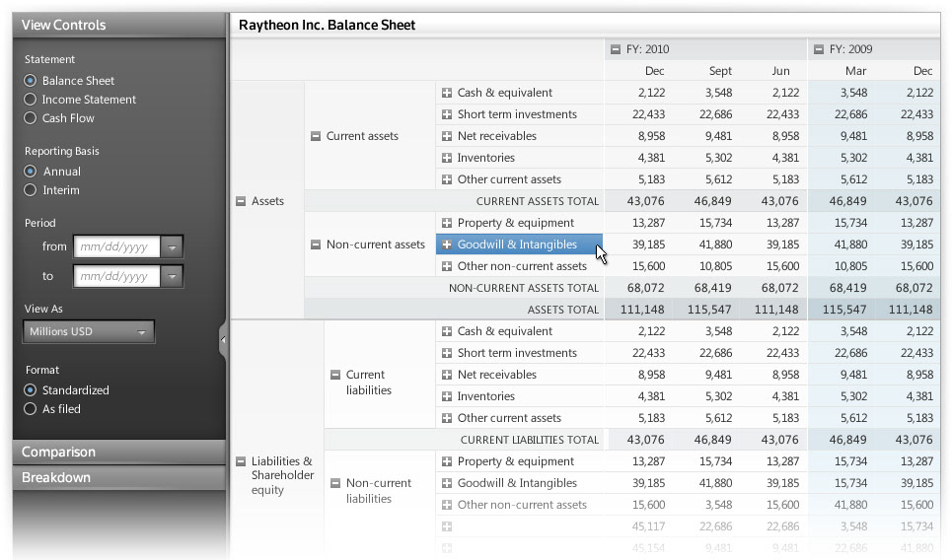Choose As filed format option
The width and height of the screenshot is (952, 560).
30,408
